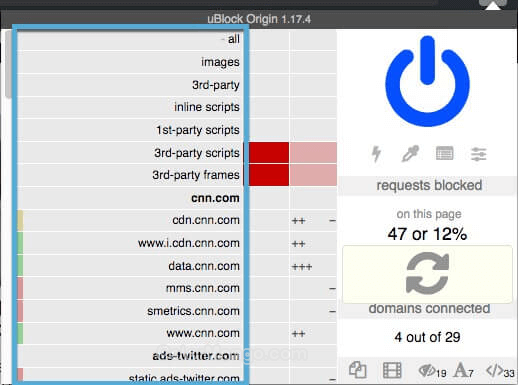
Task: Activate the eyedropper element picker icon
Action: click(x=410, y=154)
